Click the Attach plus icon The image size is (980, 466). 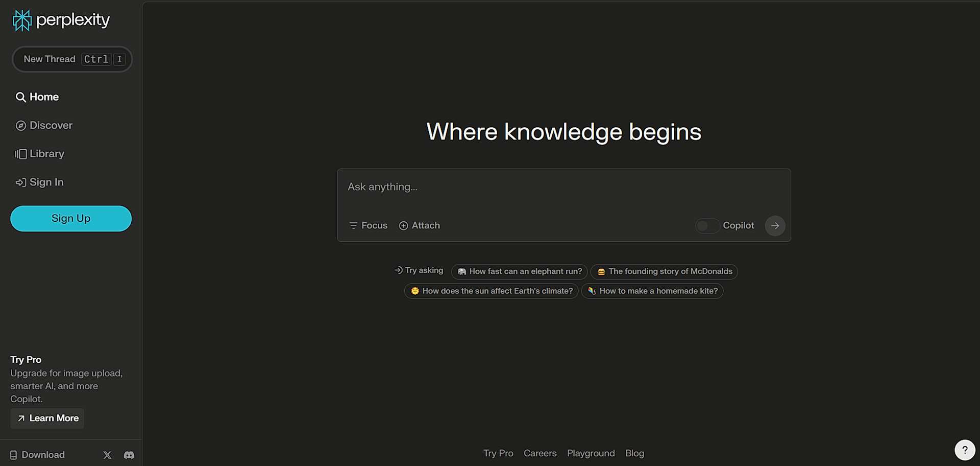[x=403, y=226]
